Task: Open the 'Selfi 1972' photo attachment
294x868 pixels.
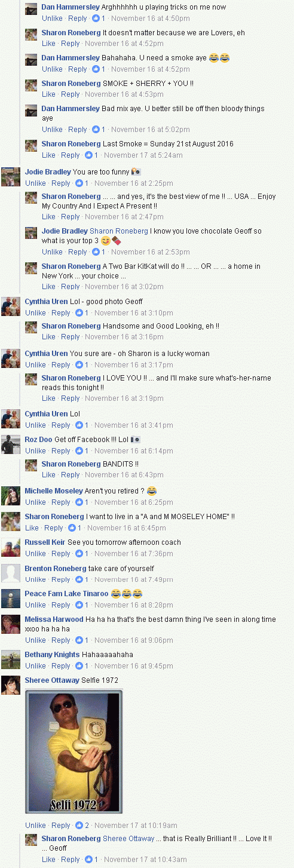Action: (73, 752)
